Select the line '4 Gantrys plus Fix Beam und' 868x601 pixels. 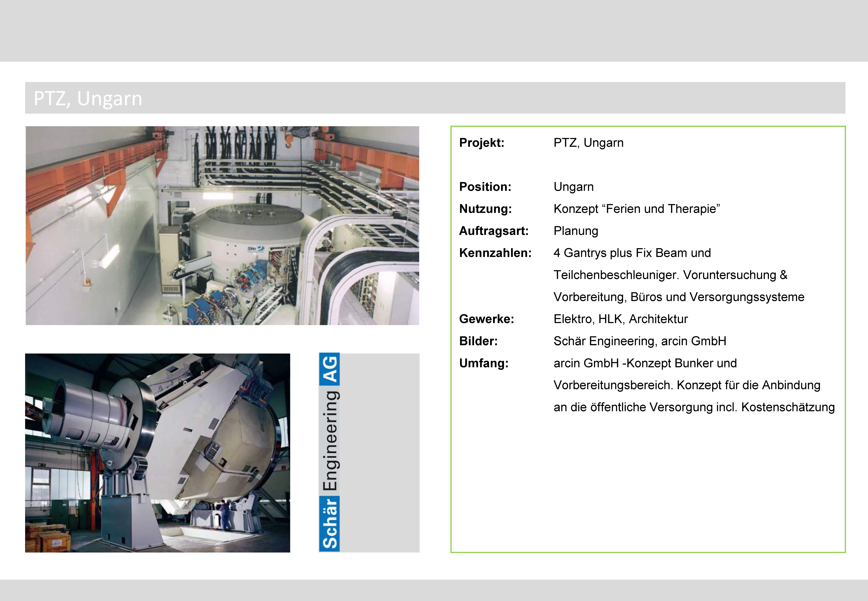pyautogui.click(x=632, y=253)
